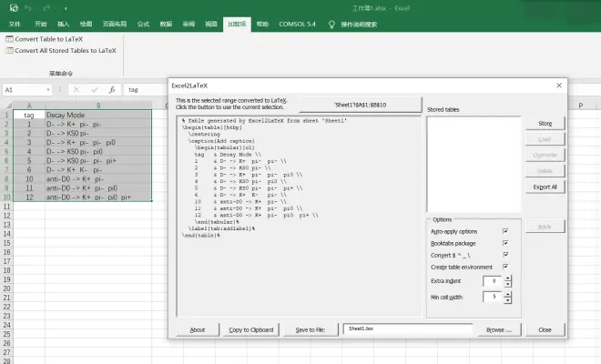Switch to the Page Layout ribbon tab
The height and width of the screenshot is (364, 601).
[x=115, y=25]
